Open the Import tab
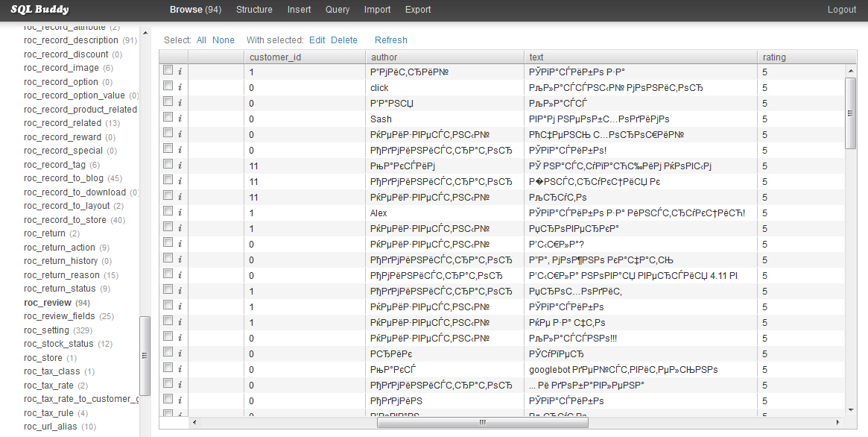 (x=377, y=10)
